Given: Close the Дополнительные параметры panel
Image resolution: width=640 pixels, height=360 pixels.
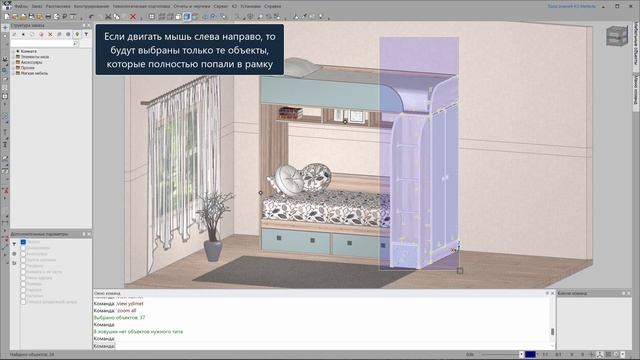Looking at the screenshot, I should 89,234.
